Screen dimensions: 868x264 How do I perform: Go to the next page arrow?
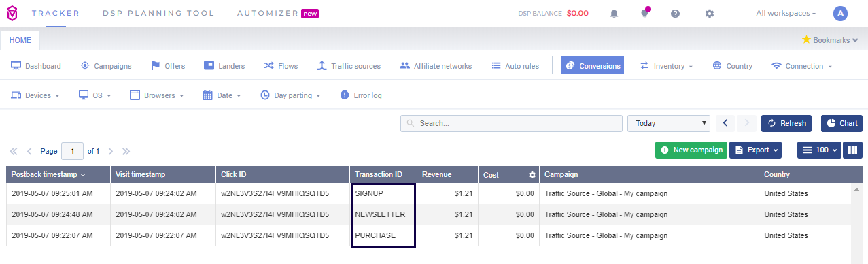click(110, 151)
